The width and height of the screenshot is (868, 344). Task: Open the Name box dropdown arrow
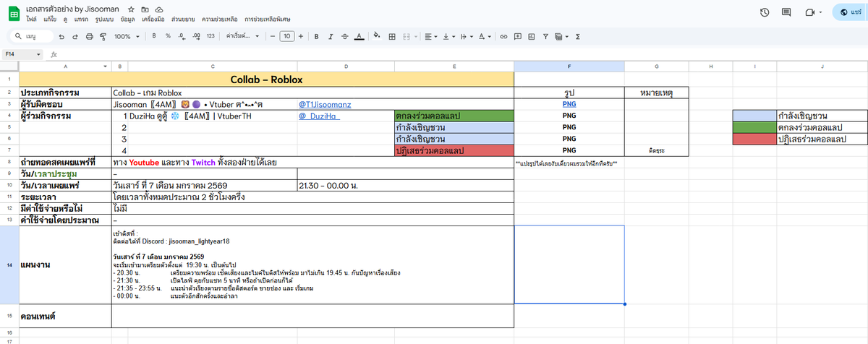point(38,54)
